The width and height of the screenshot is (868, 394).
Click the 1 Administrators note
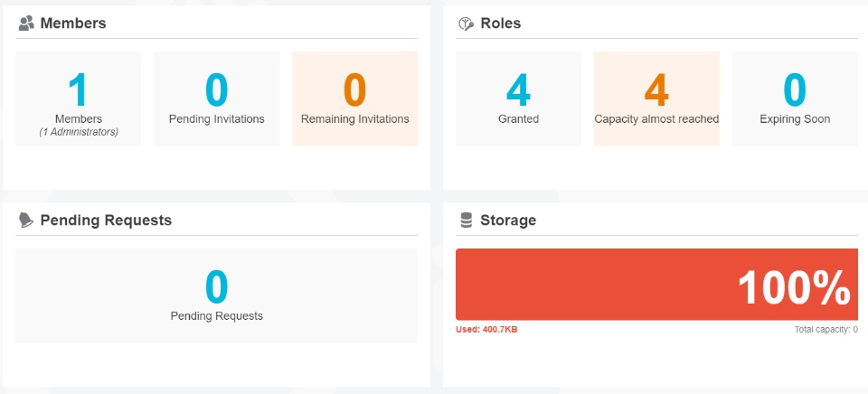79,132
